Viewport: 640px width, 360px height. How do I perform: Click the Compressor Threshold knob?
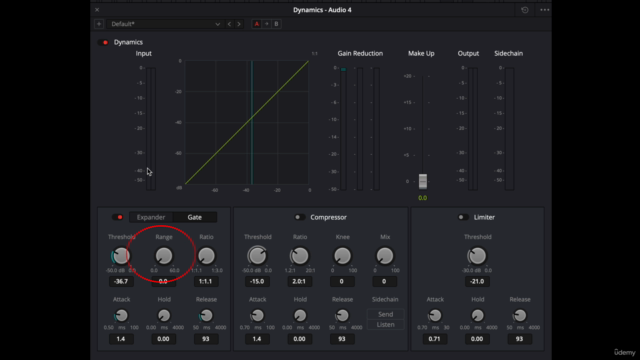pos(258,256)
